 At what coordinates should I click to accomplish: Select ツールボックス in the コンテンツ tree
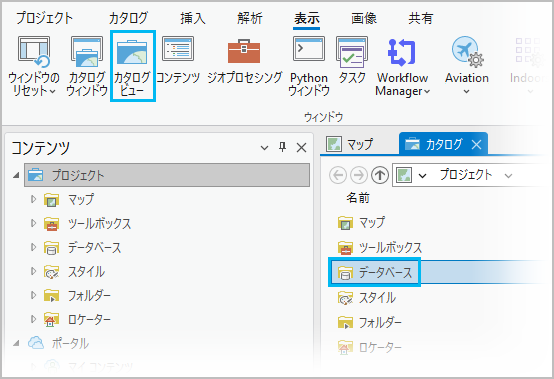tap(87, 223)
